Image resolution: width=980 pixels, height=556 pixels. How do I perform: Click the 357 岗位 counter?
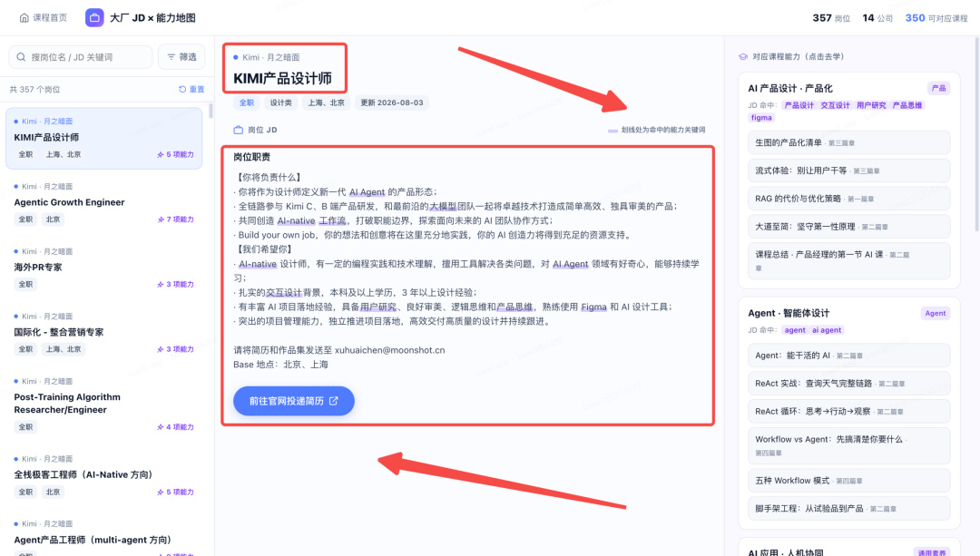point(831,18)
